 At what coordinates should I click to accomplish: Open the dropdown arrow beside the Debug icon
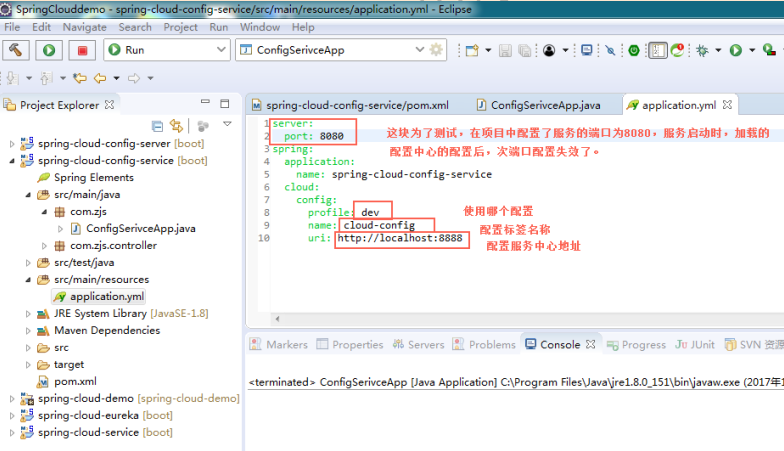tap(718, 50)
